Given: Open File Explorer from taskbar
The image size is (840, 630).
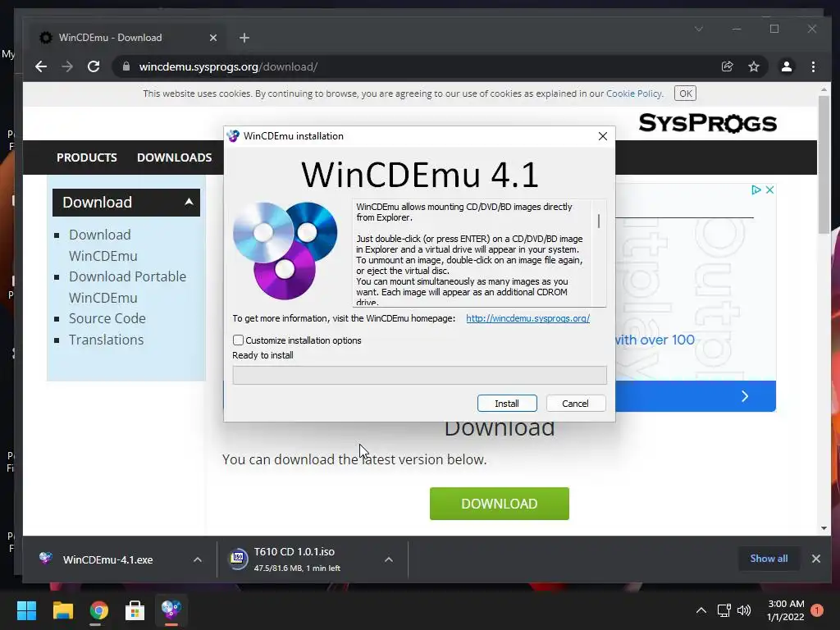Looking at the screenshot, I should (x=62, y=610).
